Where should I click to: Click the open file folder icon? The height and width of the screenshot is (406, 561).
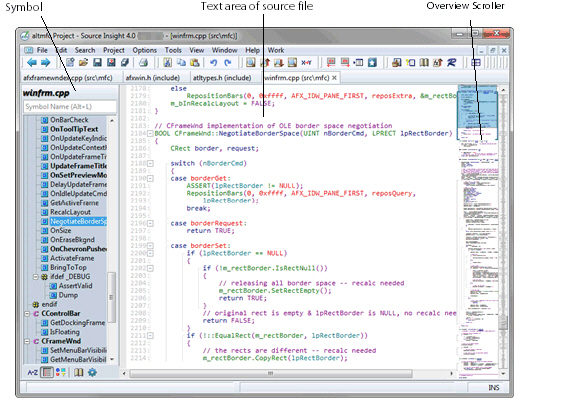[x=83, y=63]
